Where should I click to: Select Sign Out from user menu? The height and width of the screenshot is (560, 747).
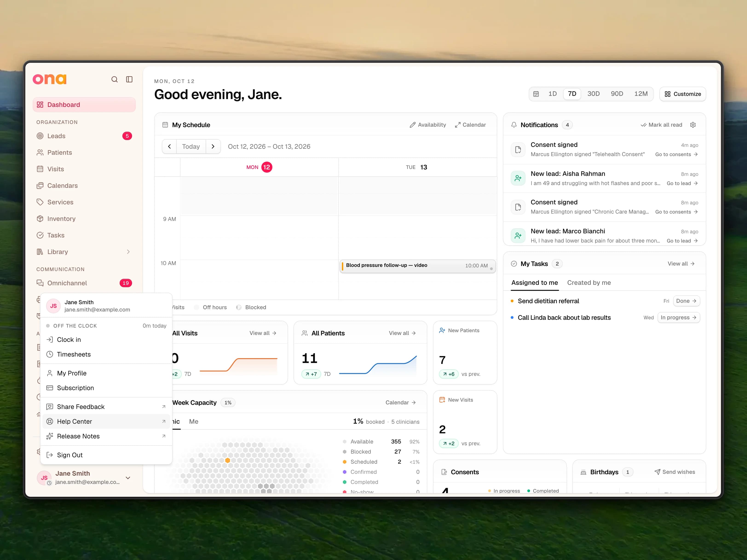(x=106, y=455)
